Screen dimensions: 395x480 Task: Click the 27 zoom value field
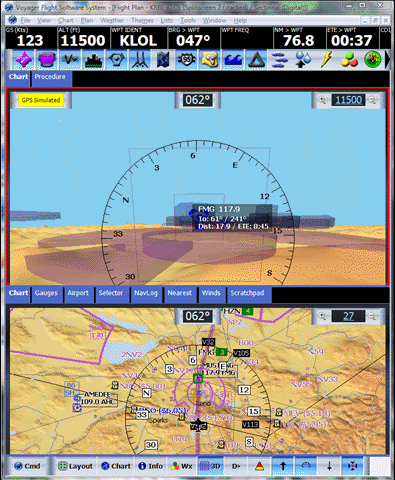point(348,316)
